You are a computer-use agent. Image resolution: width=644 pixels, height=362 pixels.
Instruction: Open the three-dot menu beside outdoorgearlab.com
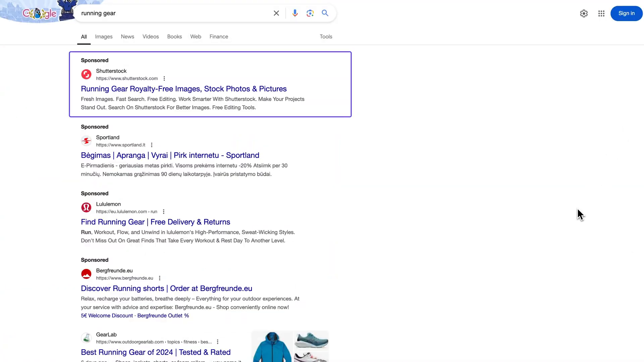click(x=218, y=342)
